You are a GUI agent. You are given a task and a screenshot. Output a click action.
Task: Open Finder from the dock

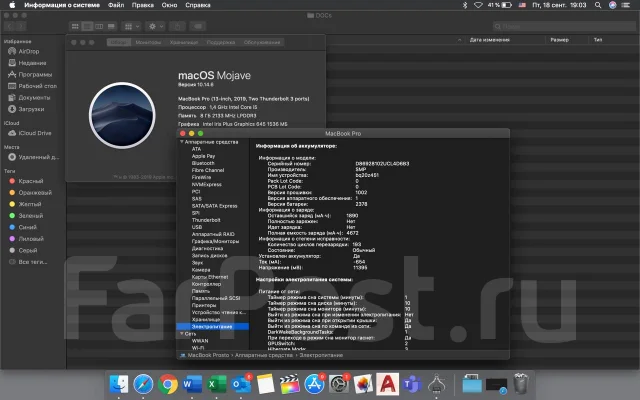pos(119,384)
